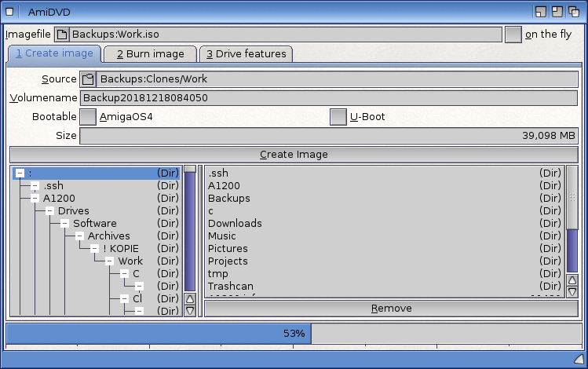The height and width of the screenshot is (369, 588).
Task: Enable the on the fly checkbox
Action: 513,35
